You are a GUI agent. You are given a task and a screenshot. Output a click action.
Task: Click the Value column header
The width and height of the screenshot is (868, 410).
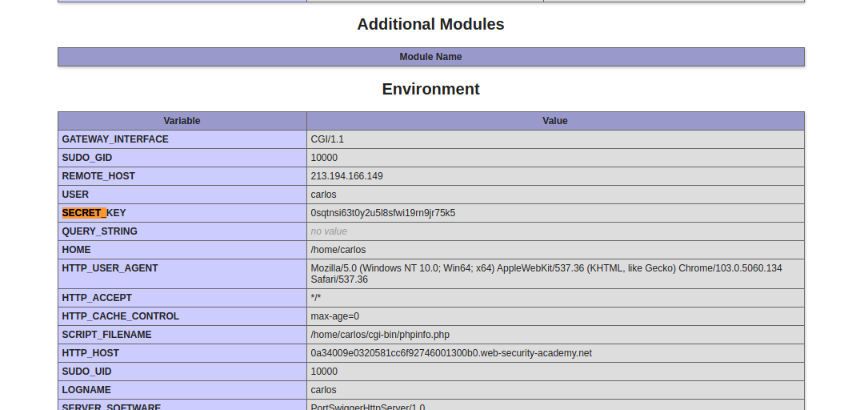[x=554, y=121]
